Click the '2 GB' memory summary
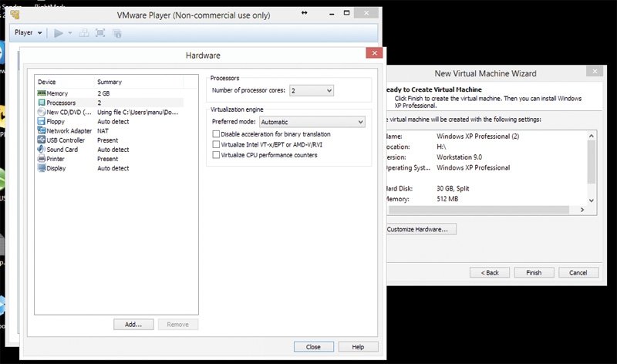This screenshot has height=364, width=617. tap(103, 93)
